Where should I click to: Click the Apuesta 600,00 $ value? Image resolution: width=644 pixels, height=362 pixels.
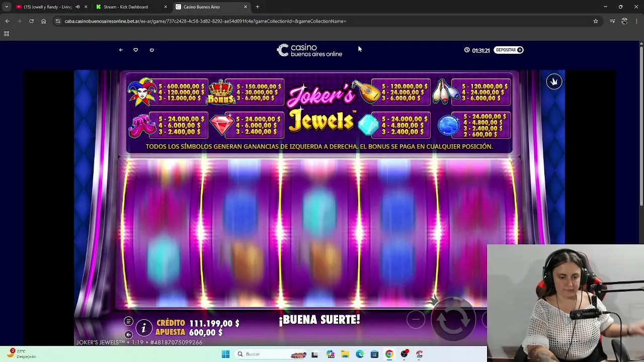(x=206, y=332)
